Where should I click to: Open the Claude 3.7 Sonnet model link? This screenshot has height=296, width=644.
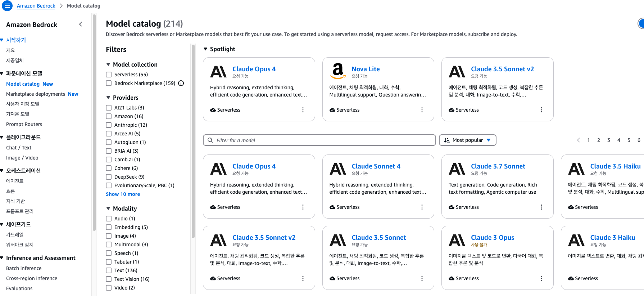(498, 166)
